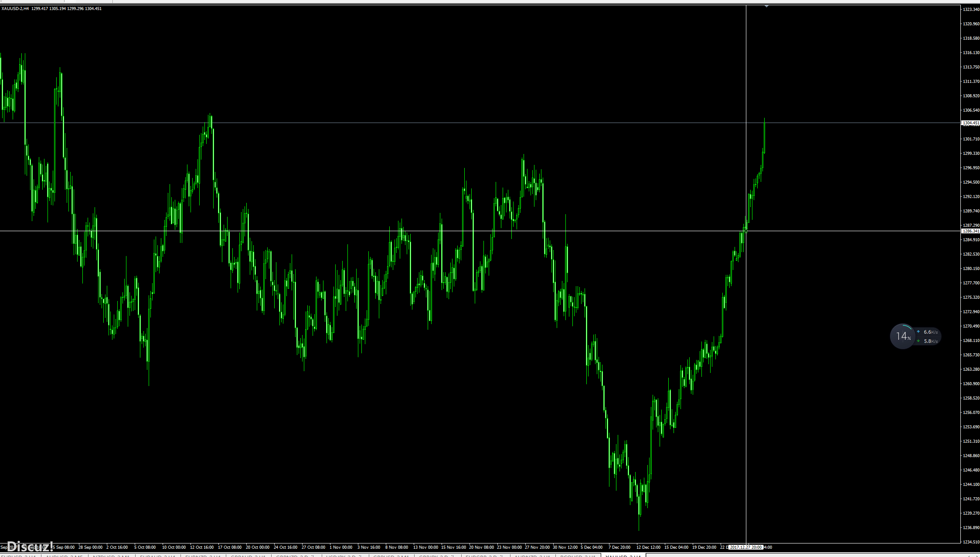Click the current price label 1304.451
This screenshot has height=557, width=980.
pyautogui.click(x=970, y=123)
